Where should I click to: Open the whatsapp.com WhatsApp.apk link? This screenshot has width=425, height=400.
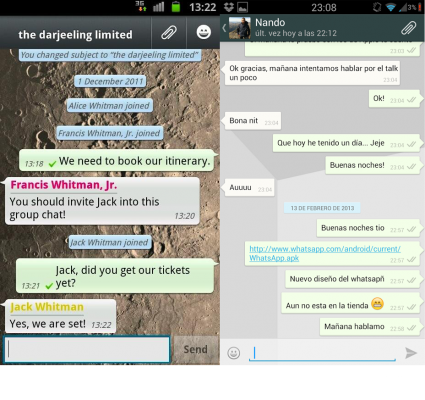pyautogui.click(x=325, y=253)
